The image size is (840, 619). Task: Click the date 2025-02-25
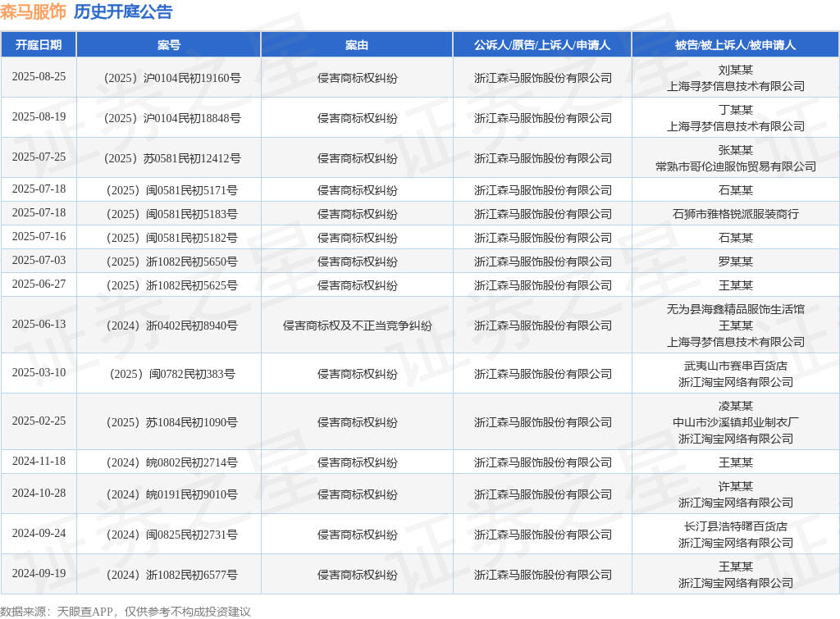pos(39,421)
